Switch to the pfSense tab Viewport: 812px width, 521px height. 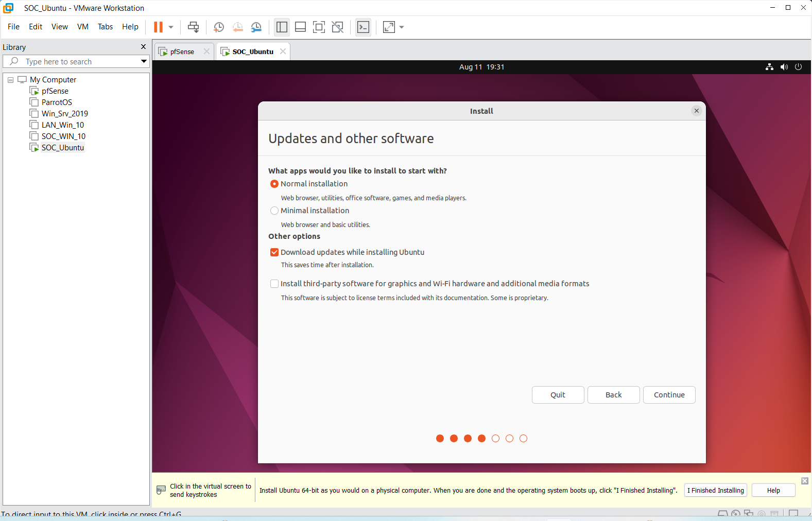[x=182, y=51]
